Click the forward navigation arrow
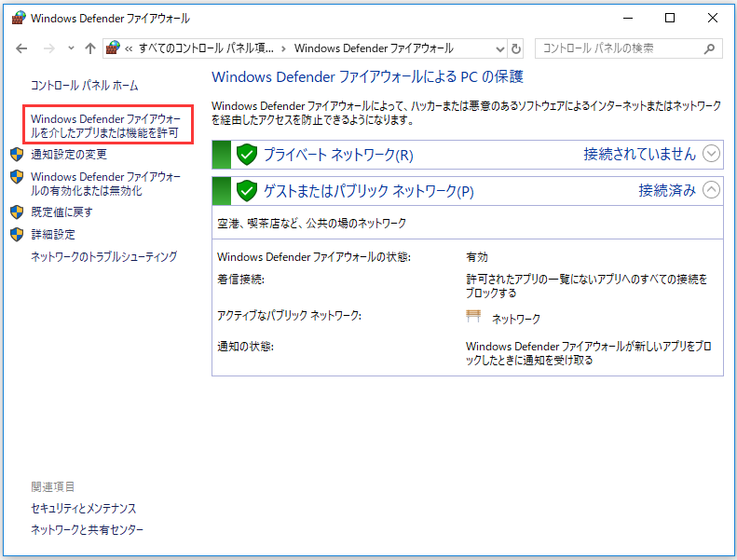 click(x=48, y=48)
